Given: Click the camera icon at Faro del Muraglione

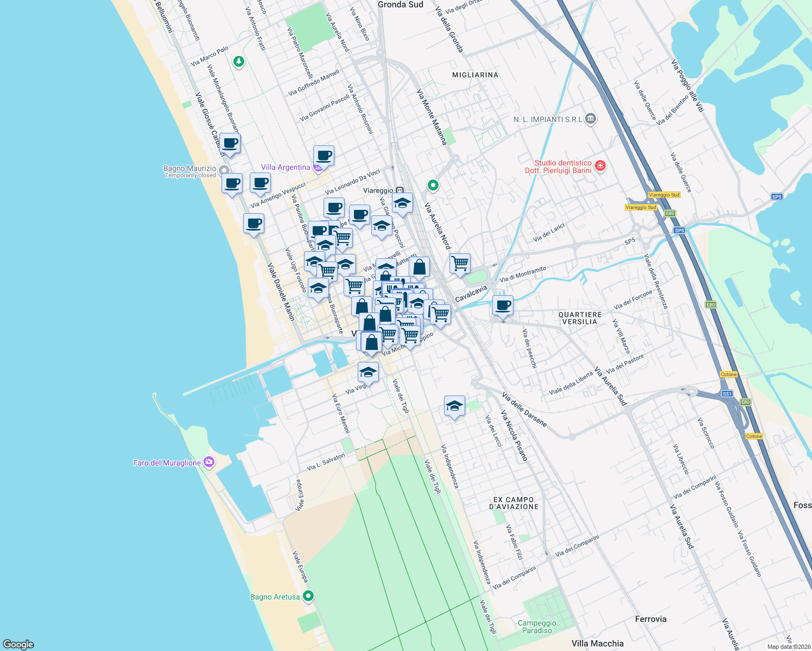Looking at the screenshot, I should 208,462.
